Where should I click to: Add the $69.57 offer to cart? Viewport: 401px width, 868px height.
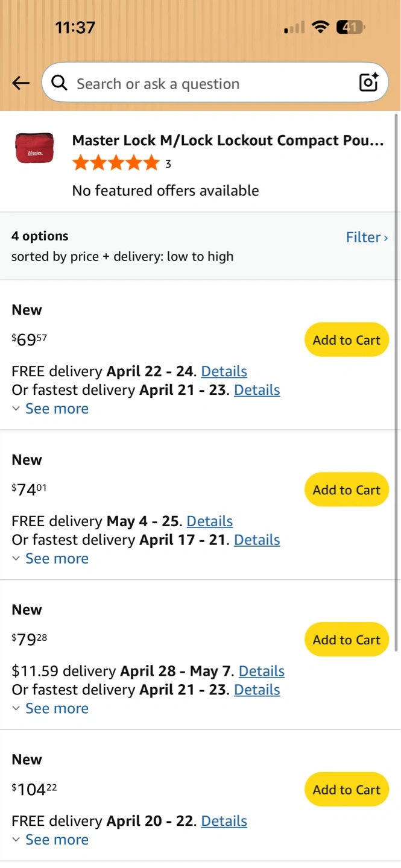(x=346, y=340)
